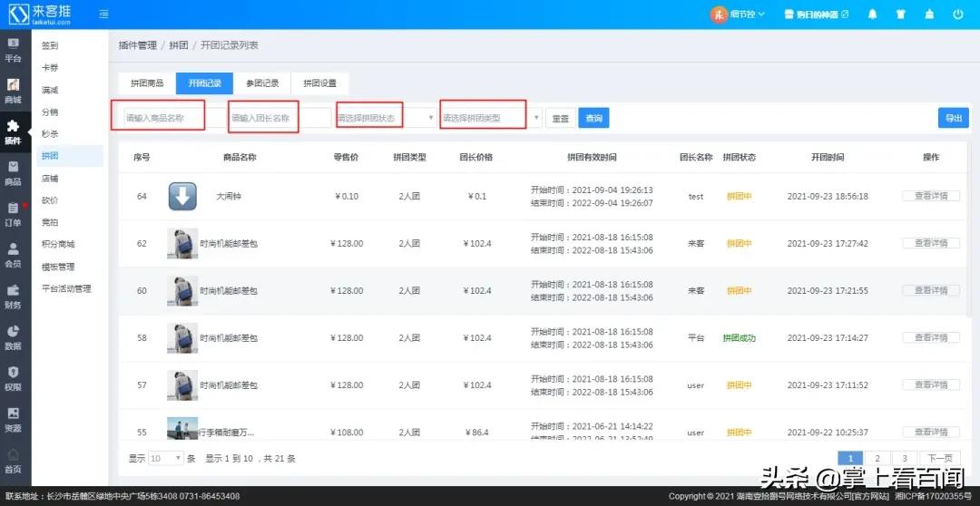This screenshot has width=980, height=506.
Task: Open 卡券 in the plugin submenu
Action: tap(50, 68)
